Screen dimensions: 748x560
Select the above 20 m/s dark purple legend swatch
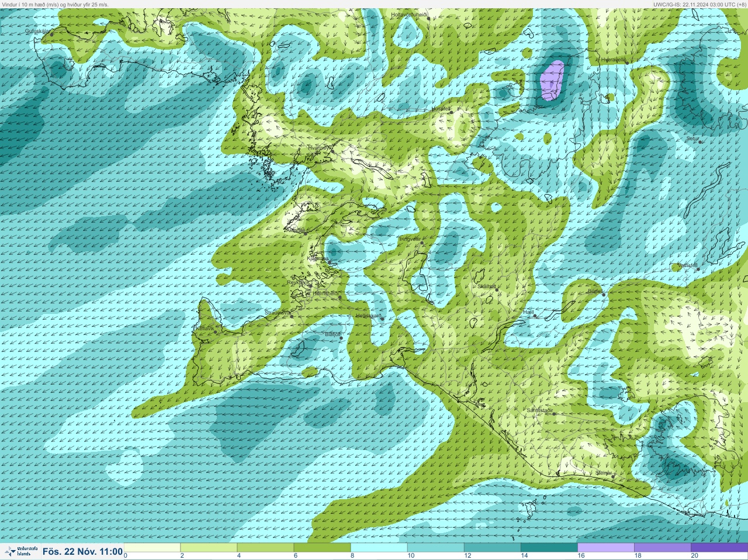[x=719, y=548]
